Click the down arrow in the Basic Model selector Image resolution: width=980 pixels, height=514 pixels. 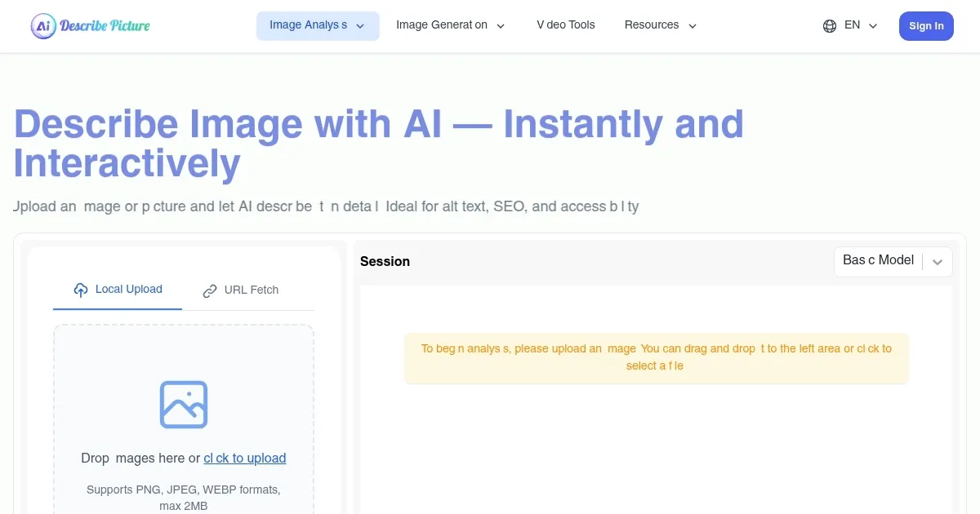(x=938, y=262)
